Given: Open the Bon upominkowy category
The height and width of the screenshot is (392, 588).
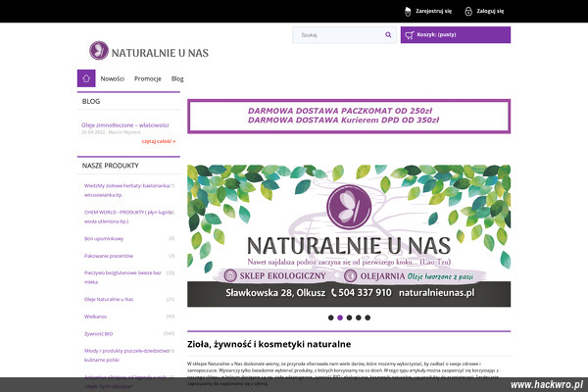Looking at the screenshot, I should [104, 238].
